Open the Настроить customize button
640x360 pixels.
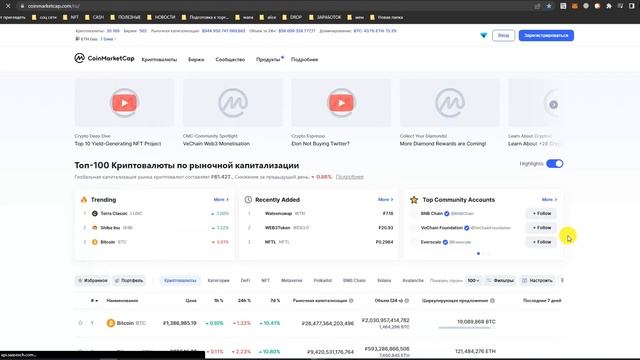[x=537, y=280]
